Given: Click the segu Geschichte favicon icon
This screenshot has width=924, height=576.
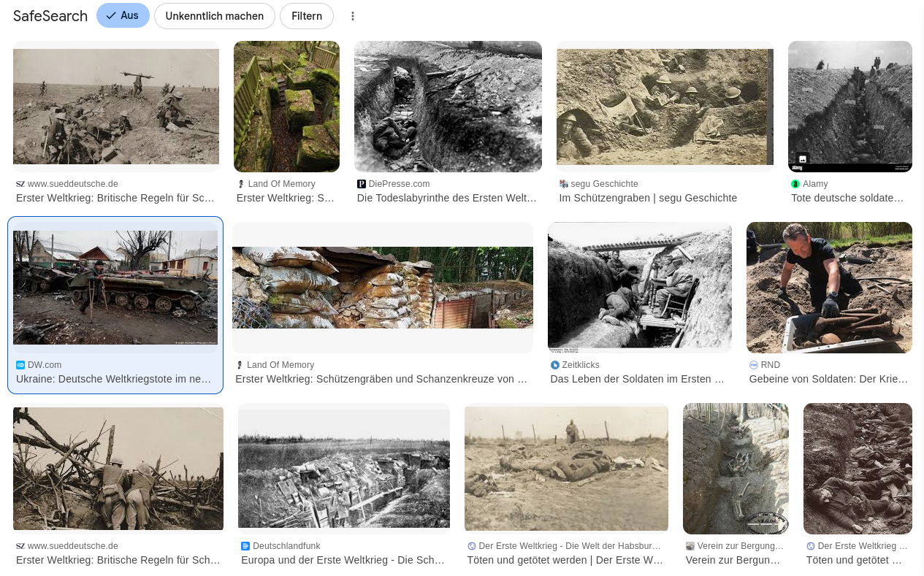Looking at the screenshot, I should [x=563, y=184].
